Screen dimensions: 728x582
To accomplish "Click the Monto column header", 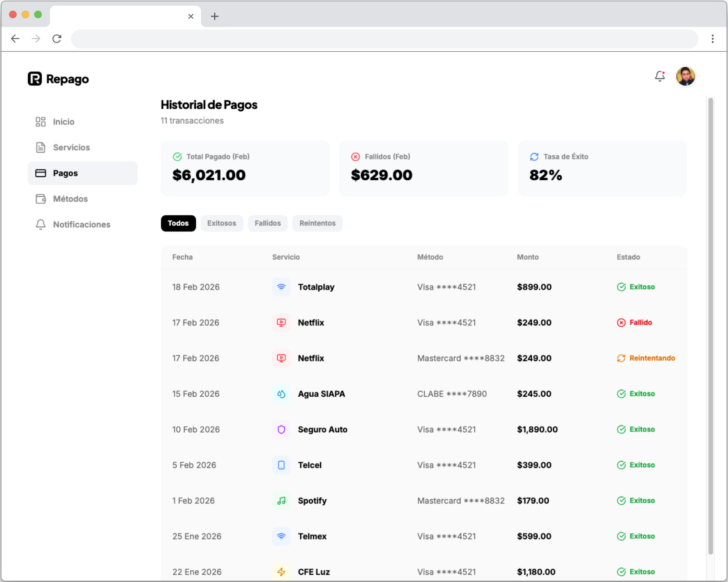I will coord(528,257).
